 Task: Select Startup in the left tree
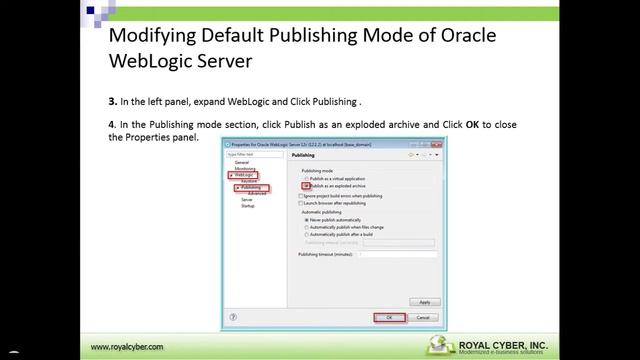[247, 206]
